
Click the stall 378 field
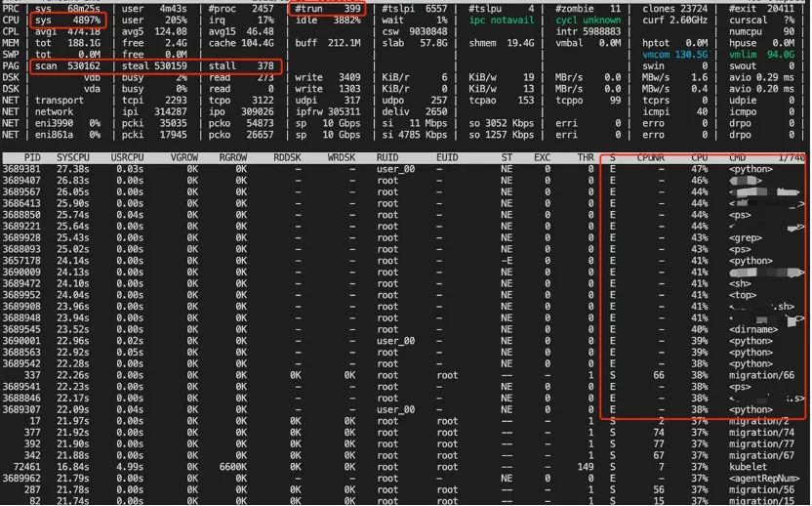(x=241, y=65)
